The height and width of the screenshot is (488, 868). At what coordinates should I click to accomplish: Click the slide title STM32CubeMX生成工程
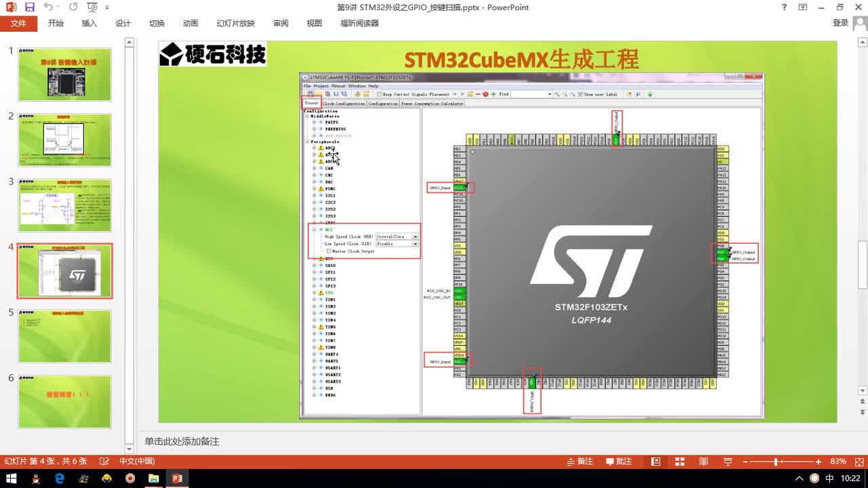coord(521,60)
